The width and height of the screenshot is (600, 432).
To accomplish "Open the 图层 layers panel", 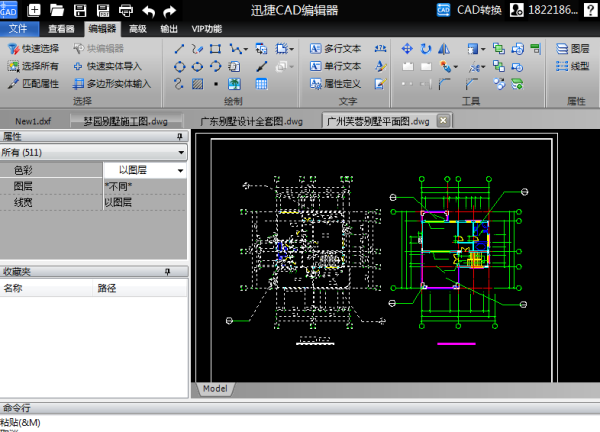I will point(573,49).
